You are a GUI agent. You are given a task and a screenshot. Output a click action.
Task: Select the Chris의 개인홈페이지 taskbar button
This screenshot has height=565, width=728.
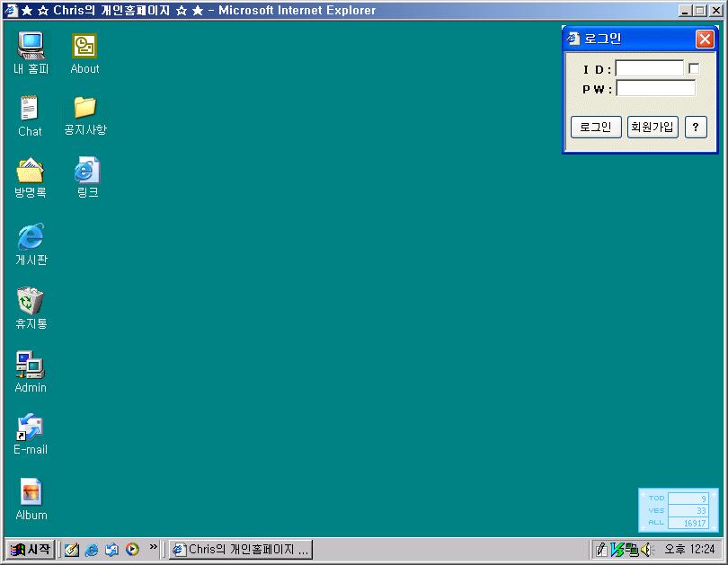(x=241, y=550)
